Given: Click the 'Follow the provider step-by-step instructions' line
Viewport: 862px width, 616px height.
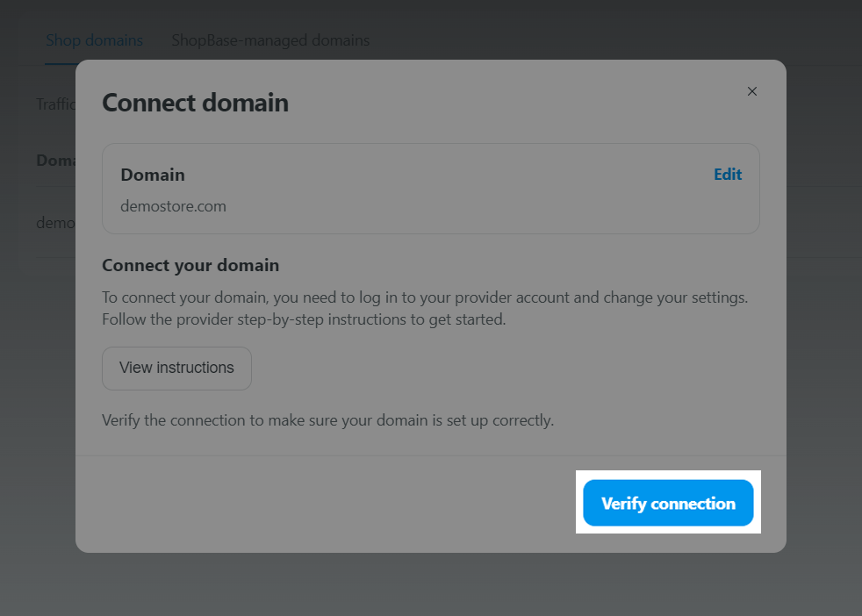Looking at the screenshot, I should click(304, 319).
